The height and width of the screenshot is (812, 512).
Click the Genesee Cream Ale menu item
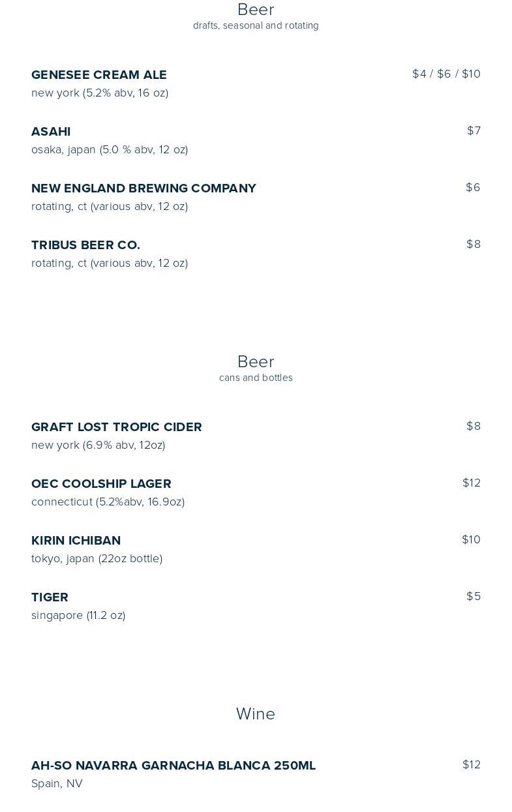[99, 75]
